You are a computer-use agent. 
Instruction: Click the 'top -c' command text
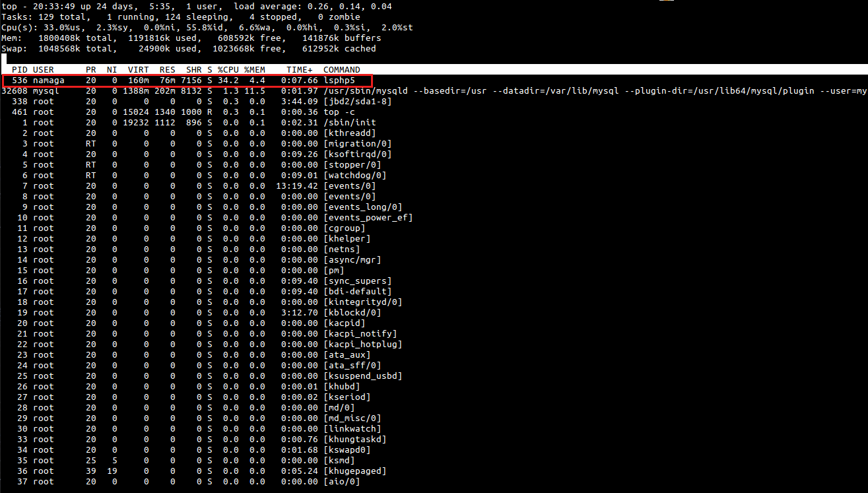tap(339, 112)
